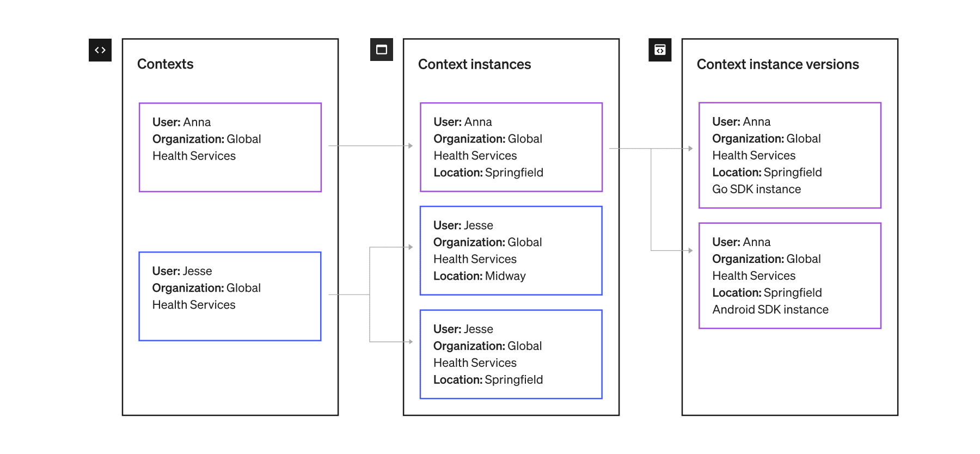Click "User: Jesse" text in the Contexts panel
Image resolution: width=980 pixels, height=454 pixels.
click(182, 271)
